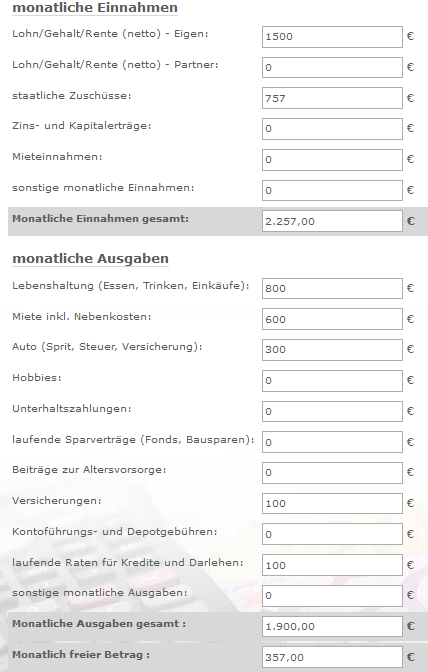Focus the Lebenshaltung expenses input
428x672 pixels.
[332, 288]
